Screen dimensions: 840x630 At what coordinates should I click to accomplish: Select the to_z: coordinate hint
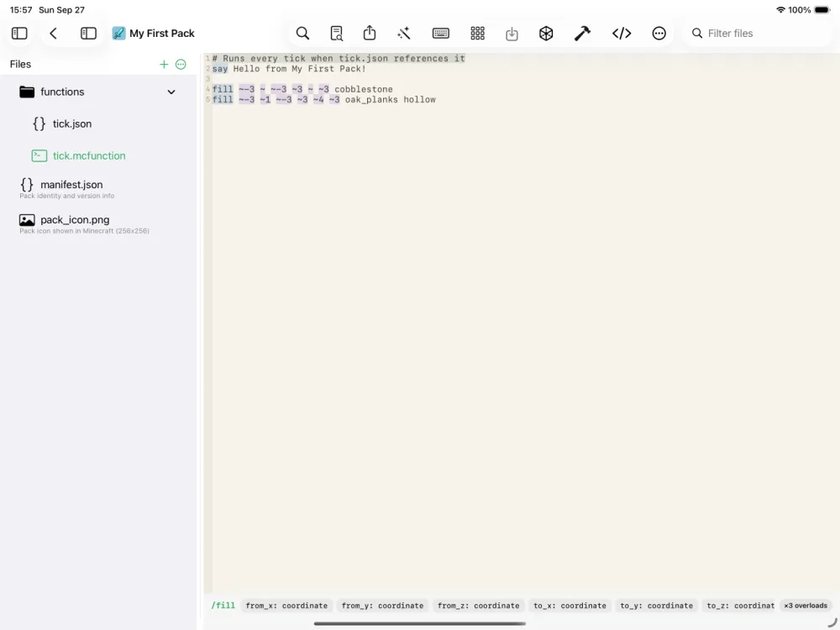(740, 606)
